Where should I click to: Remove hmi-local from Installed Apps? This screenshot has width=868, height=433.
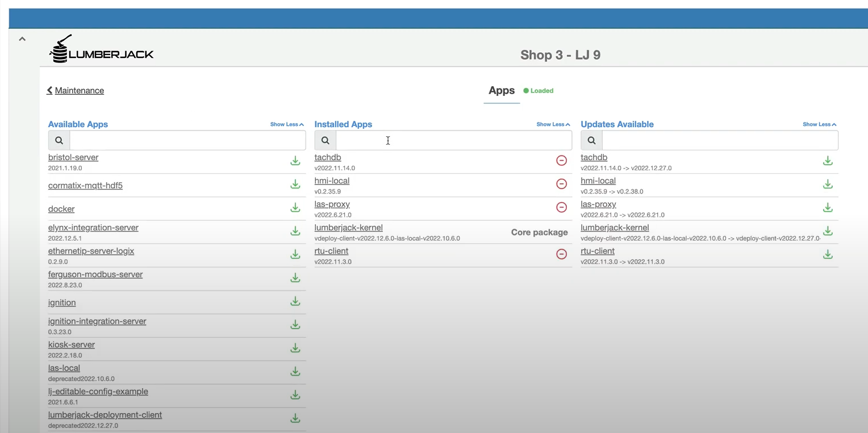point(561,184)
